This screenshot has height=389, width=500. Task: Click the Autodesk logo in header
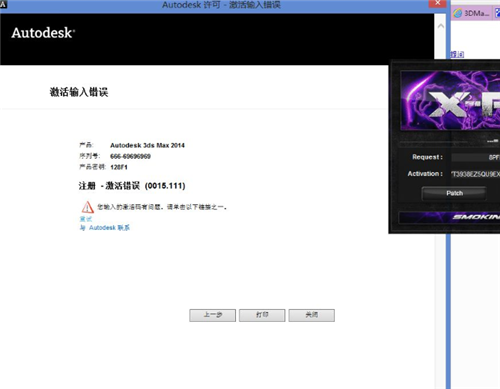43,33
